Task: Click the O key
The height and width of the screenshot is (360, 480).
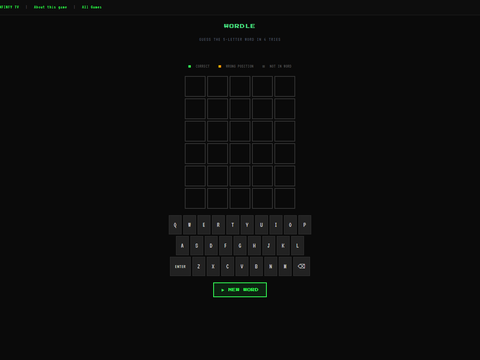Action: pyautogui.click(x=290, y=225)
